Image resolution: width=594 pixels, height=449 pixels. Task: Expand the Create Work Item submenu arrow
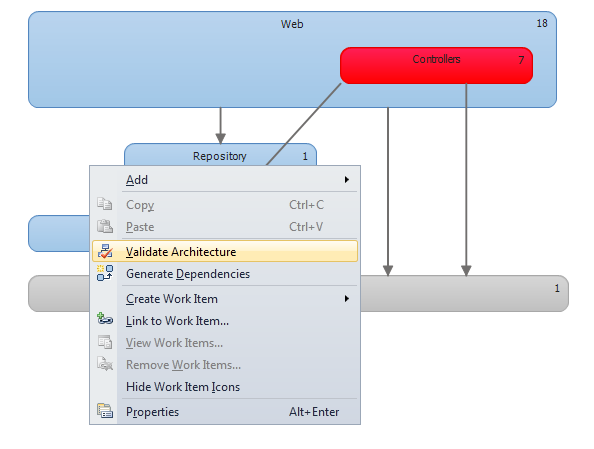(347, 299)
